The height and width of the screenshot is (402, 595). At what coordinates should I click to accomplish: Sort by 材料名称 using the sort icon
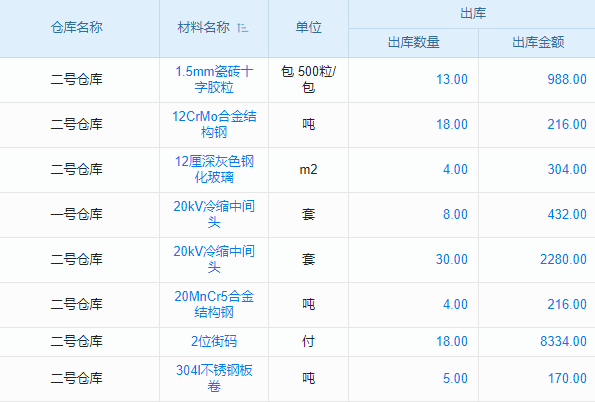pyautogui.click(x=242, y=28)
